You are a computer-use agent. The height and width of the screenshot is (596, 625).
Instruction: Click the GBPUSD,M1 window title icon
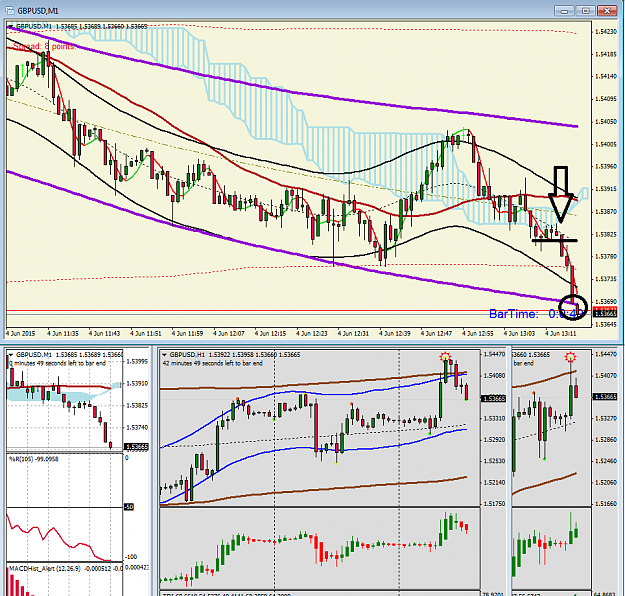(10, 10)
